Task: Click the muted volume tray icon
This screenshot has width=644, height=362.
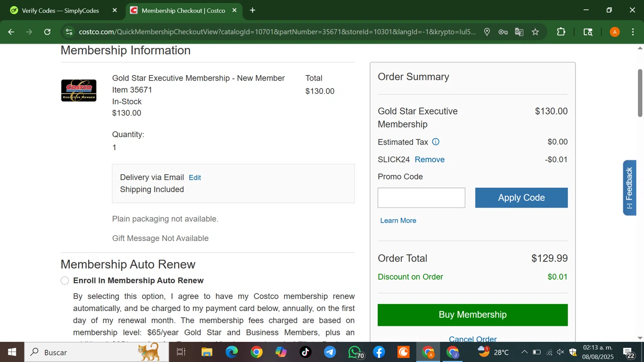Action: coord(561,352)
